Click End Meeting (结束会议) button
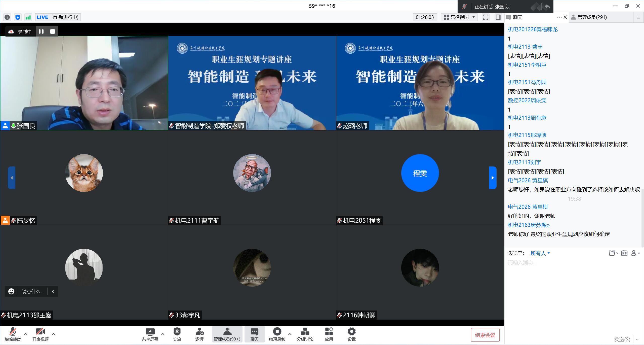The width and height of the screenshot is (644, 345). click(485, 335)
